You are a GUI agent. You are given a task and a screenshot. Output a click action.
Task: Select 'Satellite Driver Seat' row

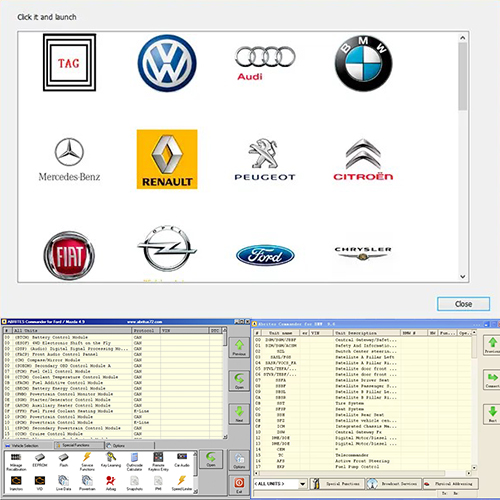363,380
